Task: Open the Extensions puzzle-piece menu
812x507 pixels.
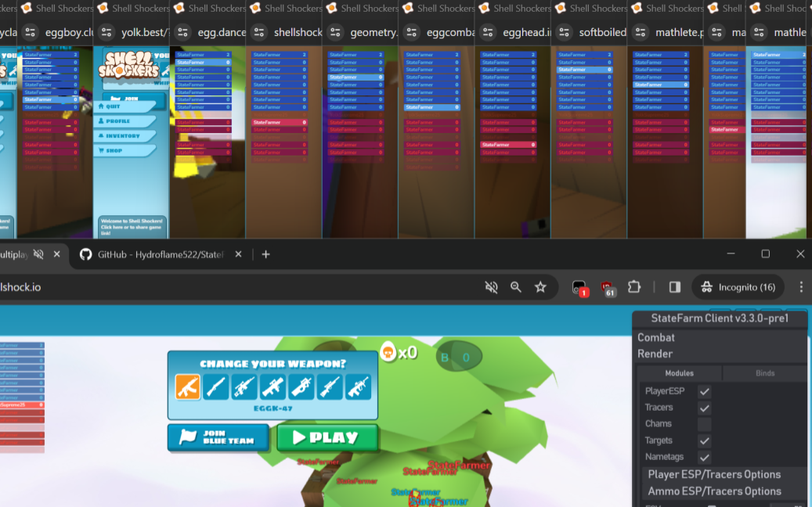Action: click(x=634, y=286)
